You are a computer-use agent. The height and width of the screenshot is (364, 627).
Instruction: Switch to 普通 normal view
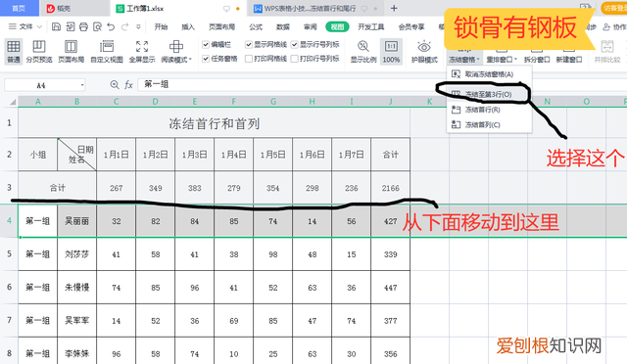click(13, 52)
